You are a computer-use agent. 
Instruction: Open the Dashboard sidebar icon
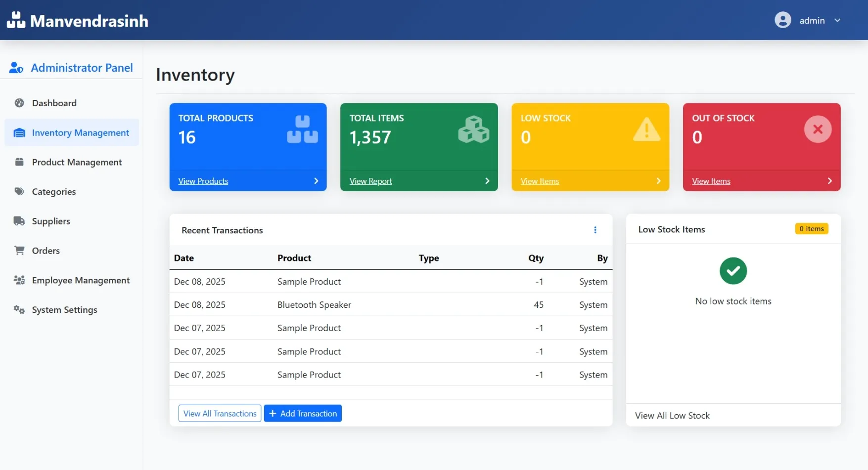pyautogui.click(x=19, y=103)
